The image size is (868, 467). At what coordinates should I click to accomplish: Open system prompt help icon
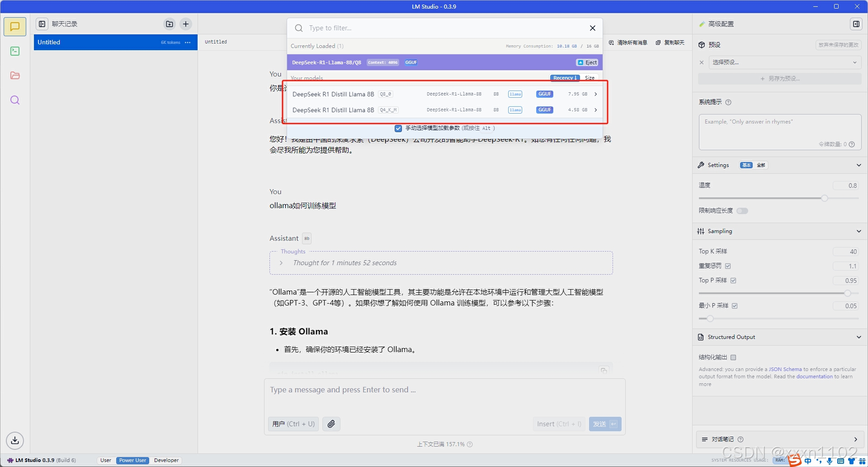pyautogui.click(x=728, y=102)
